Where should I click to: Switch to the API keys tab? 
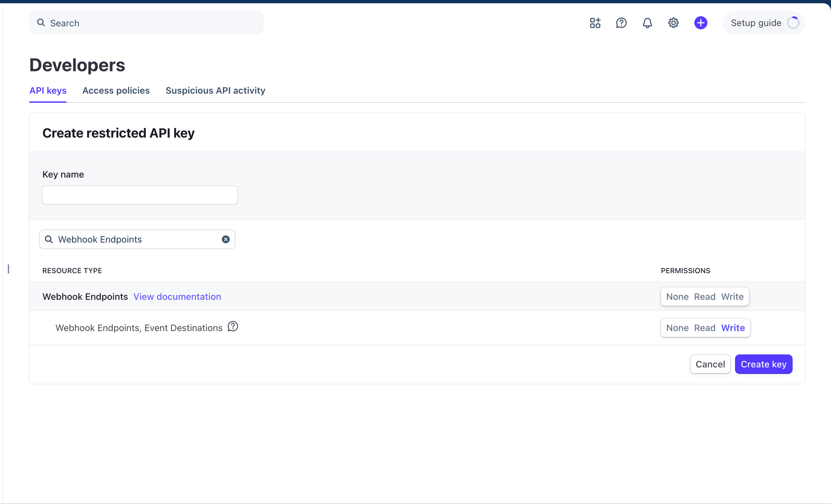pyautogui.click(x=48, y=91)
